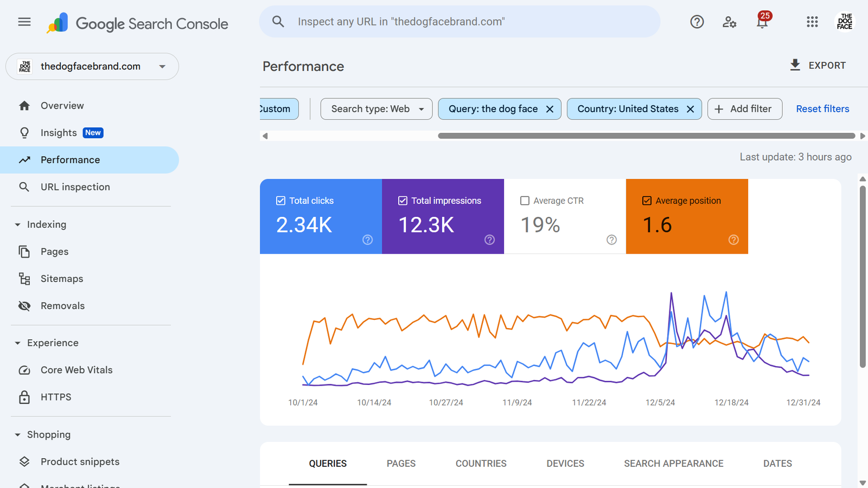Screen dimensions: 868x488
Task: Collapse the Shopping section
Action: 17,435
